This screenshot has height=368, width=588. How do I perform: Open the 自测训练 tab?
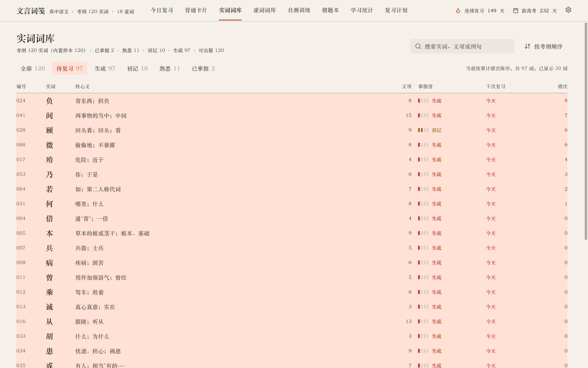pos(299,10)
